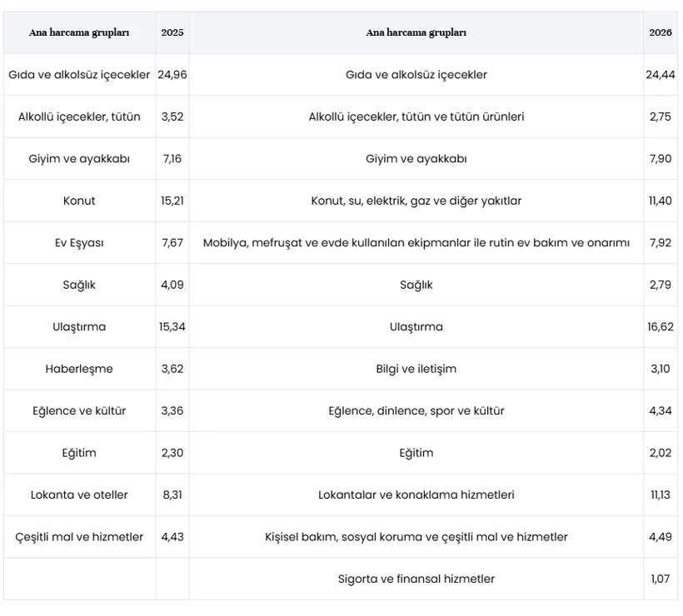
Task: Select the 15,34 Ulaştırma value
Action: tap(172, 327)
